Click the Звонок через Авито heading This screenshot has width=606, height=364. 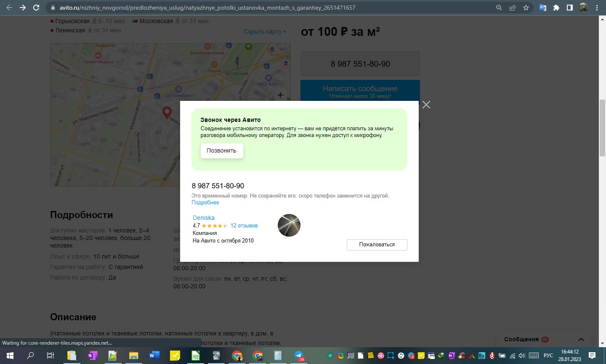pyautogui.click(x=231, y=120)
